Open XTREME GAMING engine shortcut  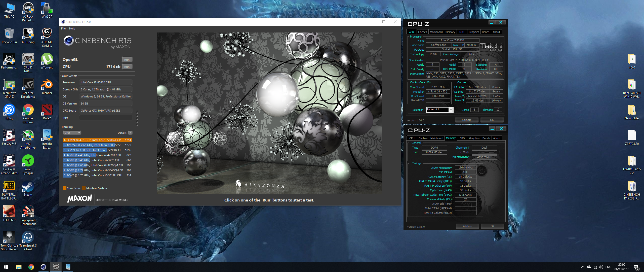click(x=47, y=38)
